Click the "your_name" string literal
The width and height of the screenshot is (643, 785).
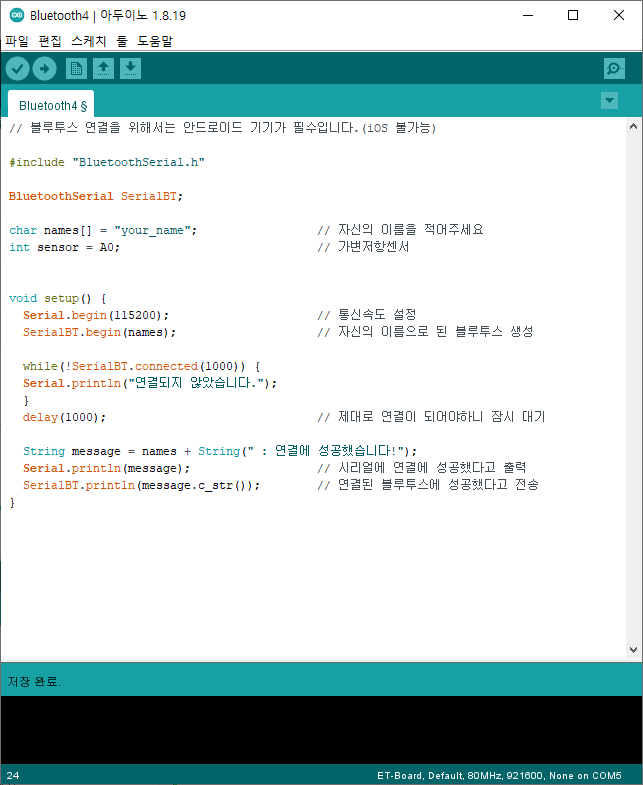[x=152, y=230]
